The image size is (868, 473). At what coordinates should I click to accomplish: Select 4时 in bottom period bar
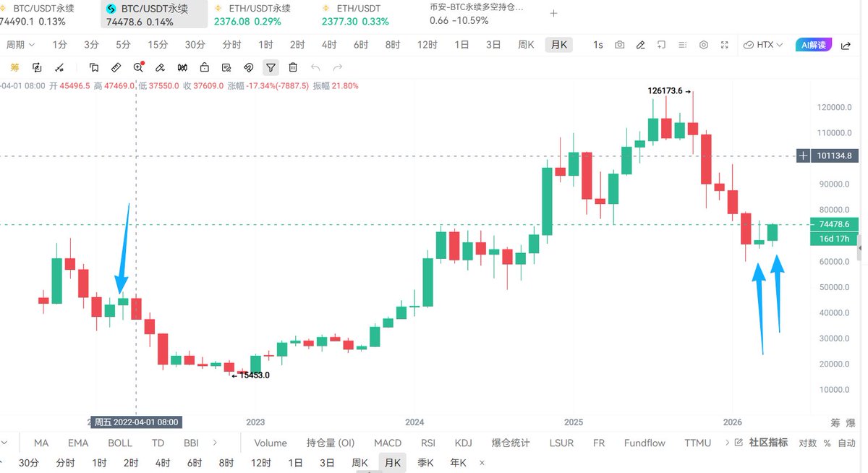tap(162, 463)
